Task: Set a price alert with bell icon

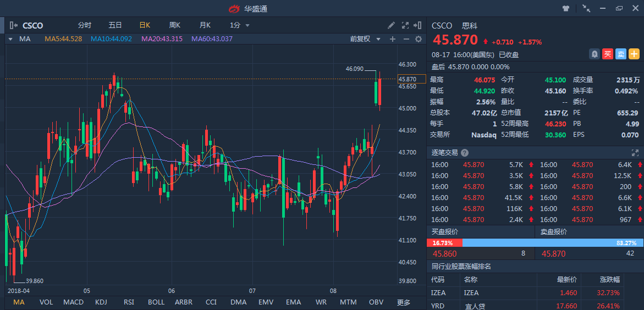Action: coord(595,54)
